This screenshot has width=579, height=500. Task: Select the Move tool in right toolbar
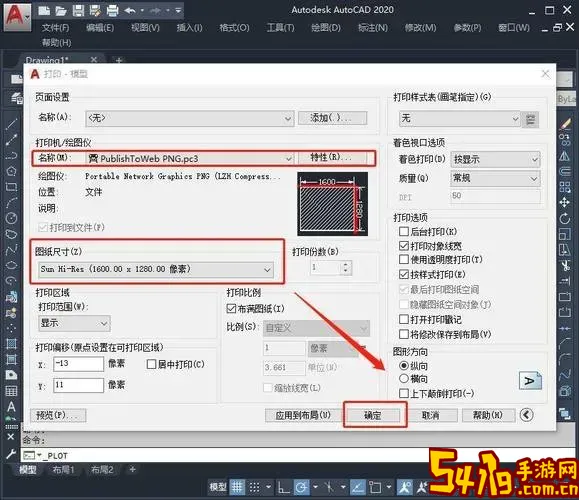click(564, 202)
